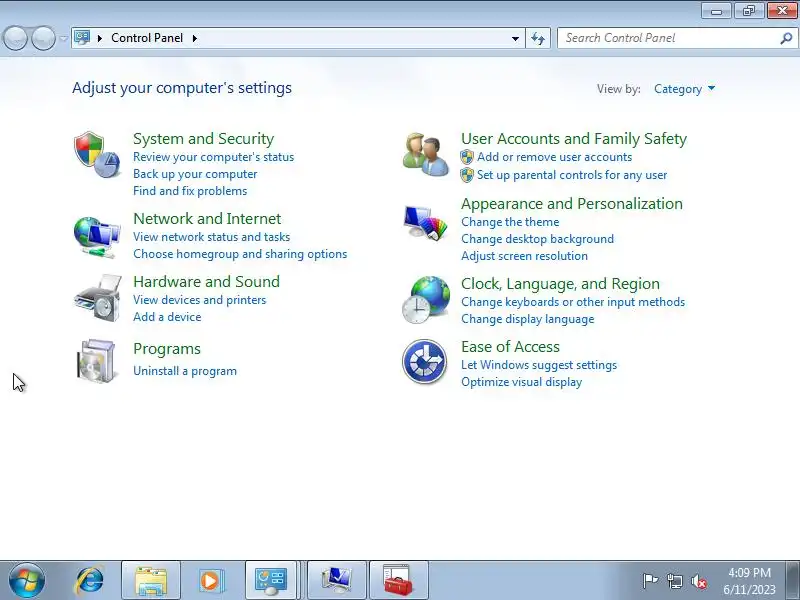Click View network status and tasks
This screenshot has height=600, width=800.
211,237
